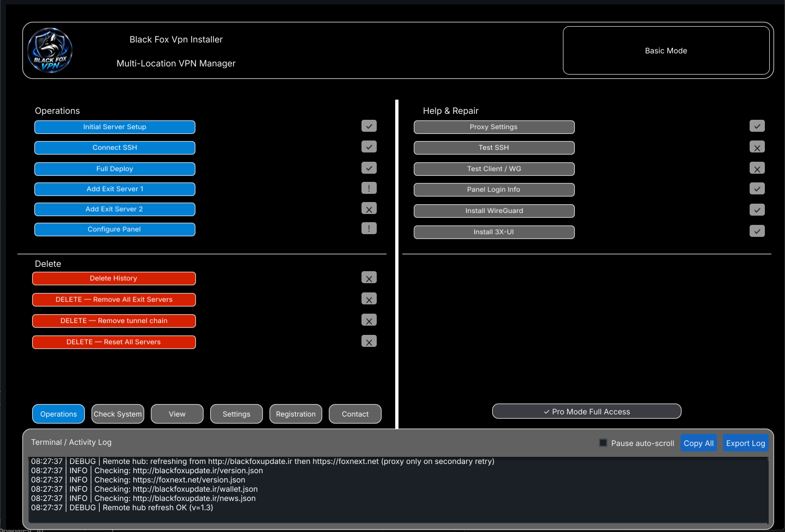The width and height of the screenshot is (785, 532).
Task: Open the Registration tab
Action: (x=296, y=414)
